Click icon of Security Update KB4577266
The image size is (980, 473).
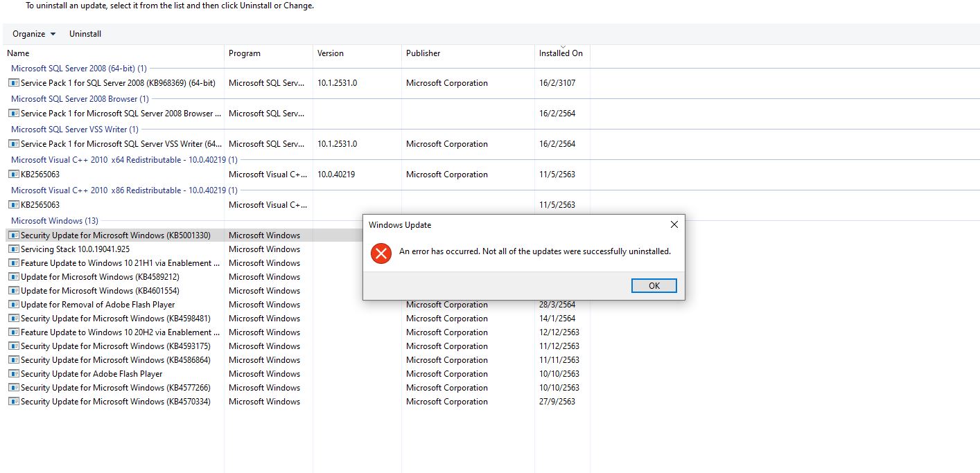[x=14, y=388]
